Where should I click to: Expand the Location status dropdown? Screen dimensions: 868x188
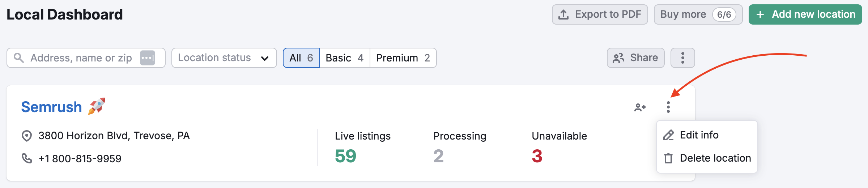(224, 58)
